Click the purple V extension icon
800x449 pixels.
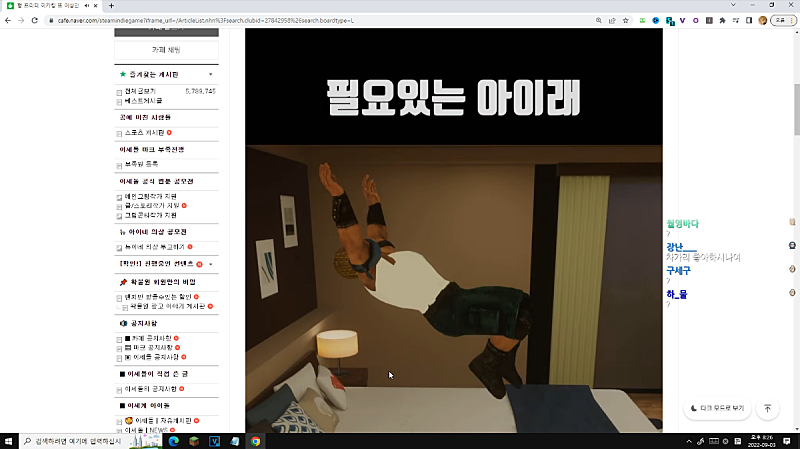click(683, 20)
